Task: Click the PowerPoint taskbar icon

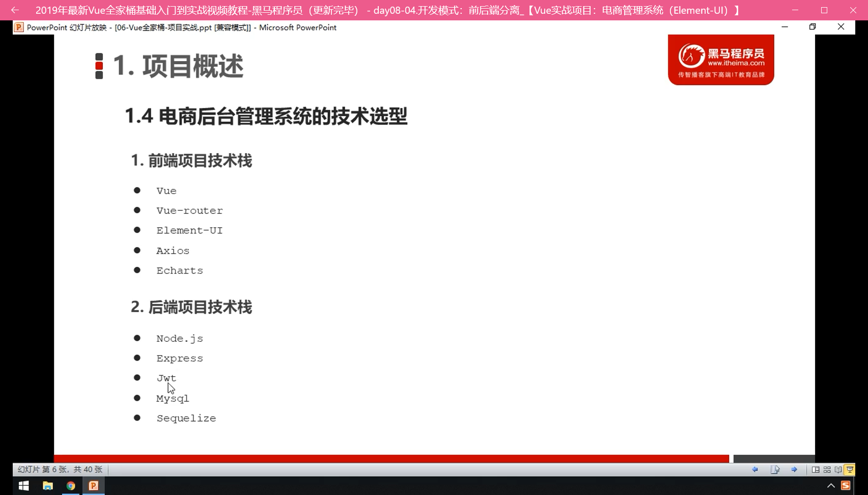Action: (x=94, y=486)
